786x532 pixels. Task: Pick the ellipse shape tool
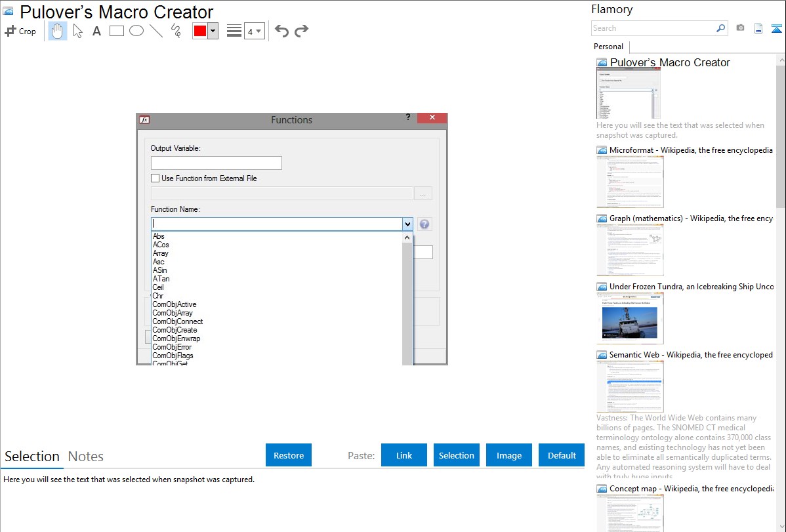click(136, 31)
